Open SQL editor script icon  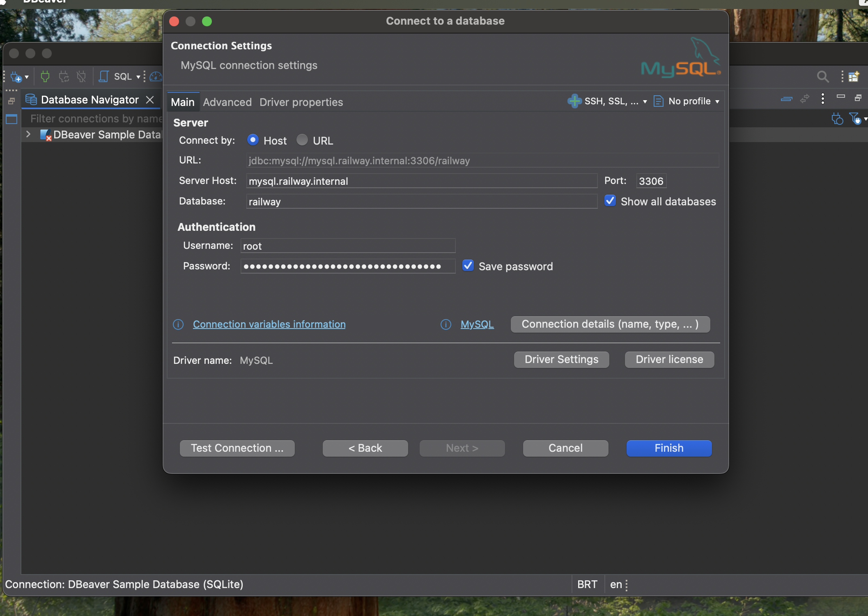(x=104, y=76)
